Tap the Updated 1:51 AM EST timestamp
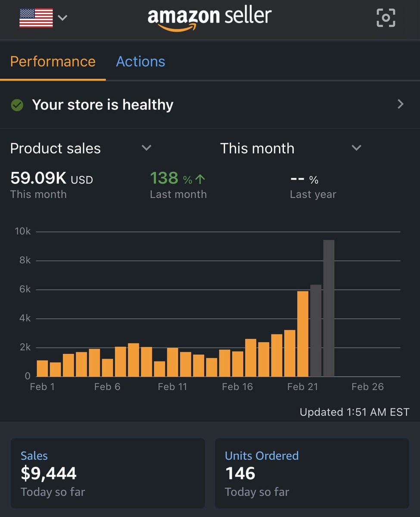Screen dimensions: 420x517 (354, 412)
